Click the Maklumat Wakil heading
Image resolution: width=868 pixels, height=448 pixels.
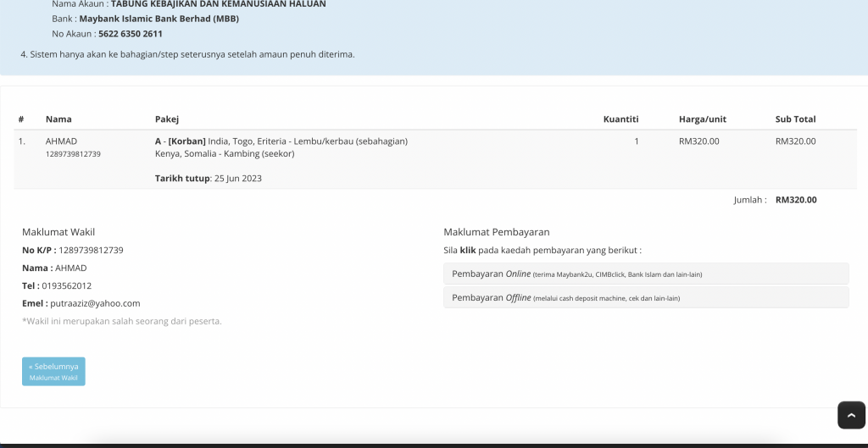pos(58,232)
